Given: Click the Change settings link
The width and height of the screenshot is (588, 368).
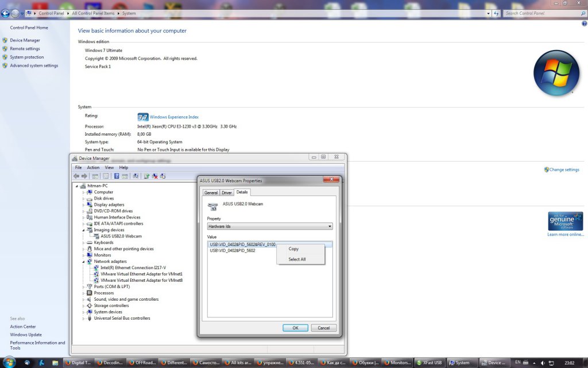Looking at the screenshot, I should point(564,170).
